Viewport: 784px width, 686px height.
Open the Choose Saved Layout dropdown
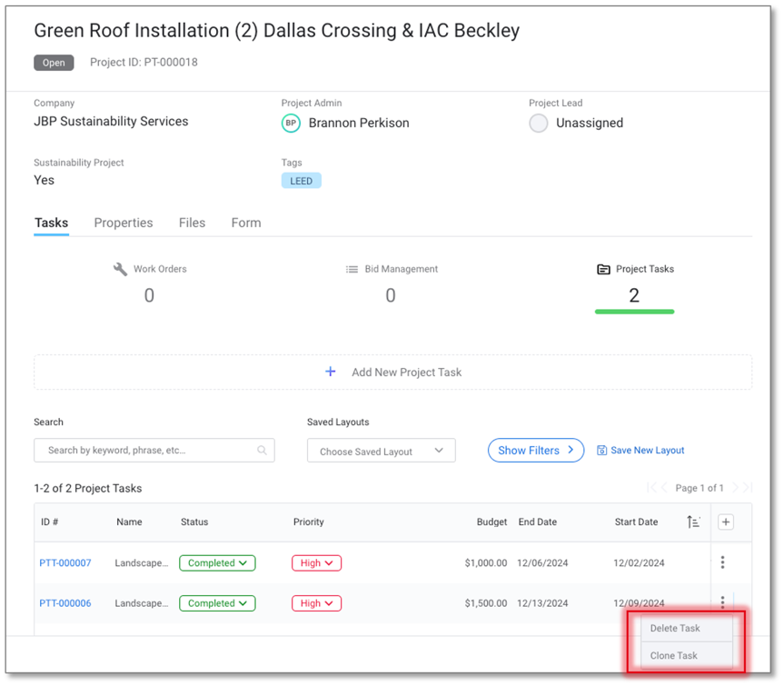[x=381, y=451]
